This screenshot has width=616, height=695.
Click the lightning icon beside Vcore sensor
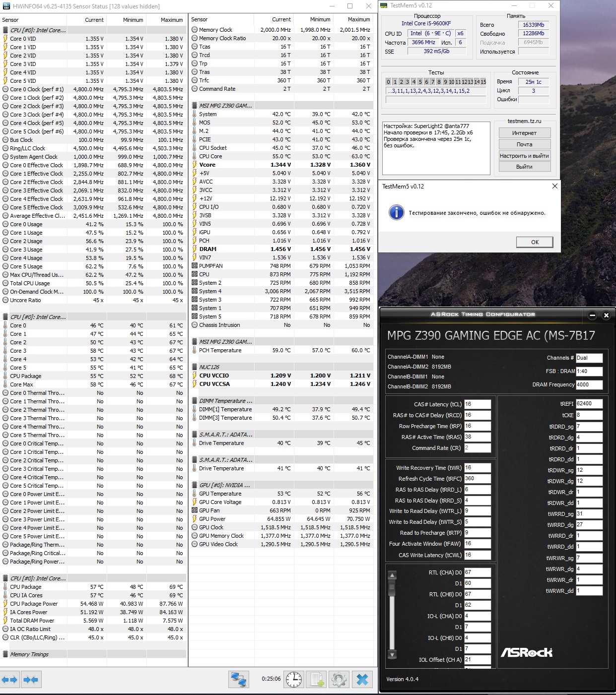tap(195, 165)
